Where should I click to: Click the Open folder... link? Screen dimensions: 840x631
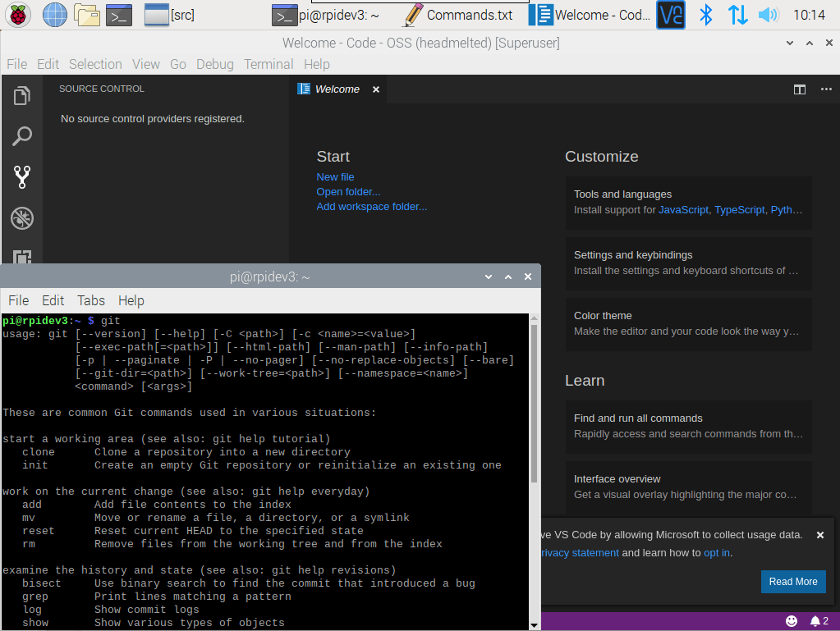[x=348, y=192]
